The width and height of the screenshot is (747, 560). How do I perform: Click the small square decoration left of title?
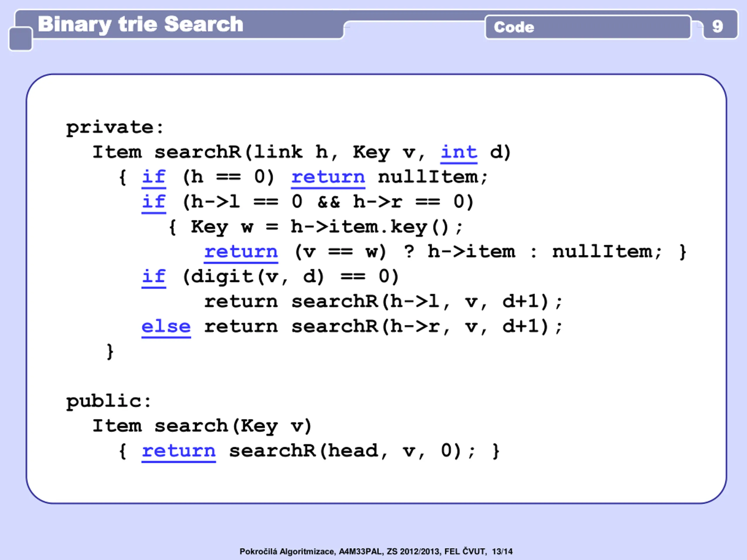pos(20,39)
